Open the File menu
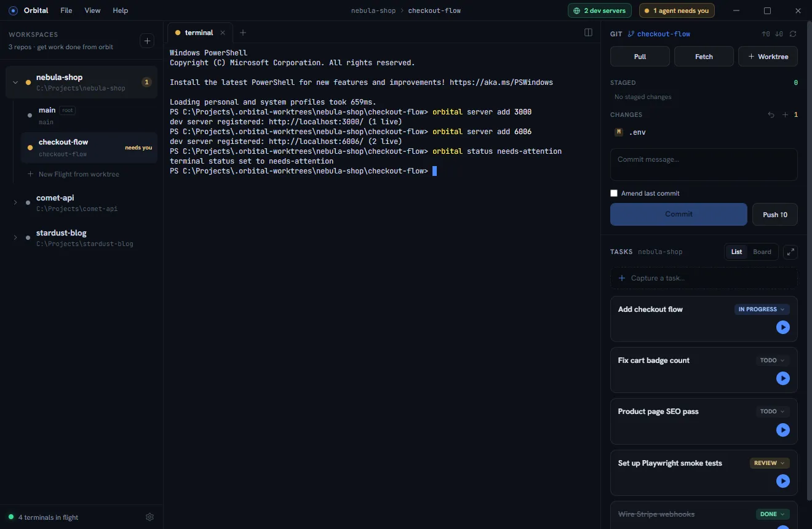 click(66, 10)
